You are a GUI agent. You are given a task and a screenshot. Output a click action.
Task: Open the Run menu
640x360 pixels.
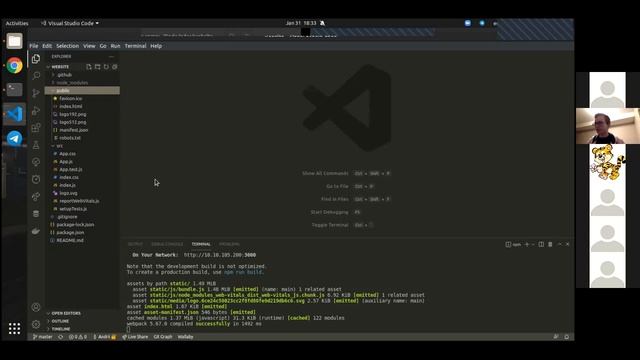coord(116,46)
